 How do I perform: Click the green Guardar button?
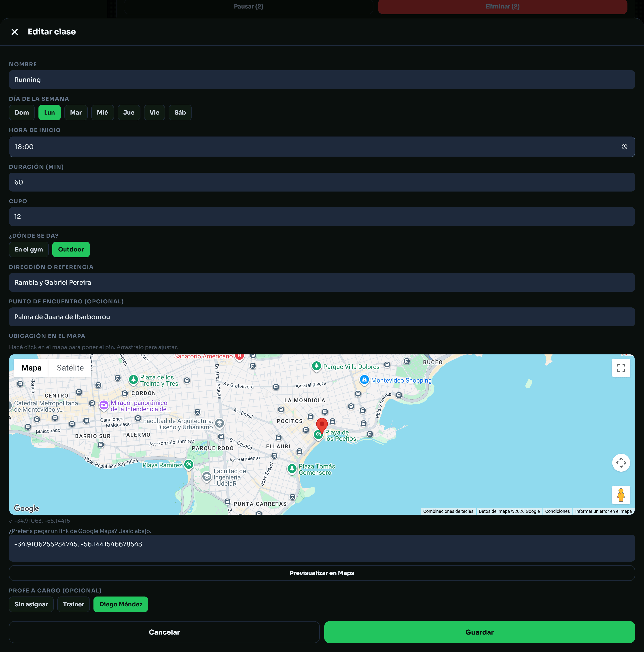[x=479, y=632]
